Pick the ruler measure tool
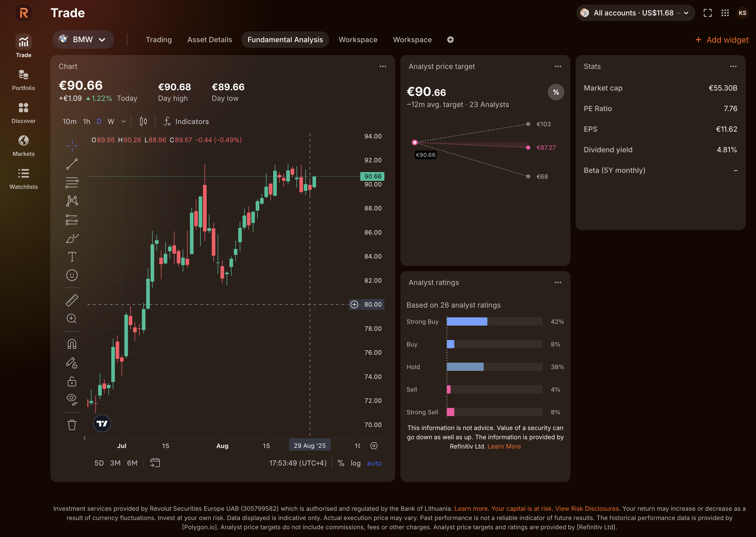 [x=72, y=300]
